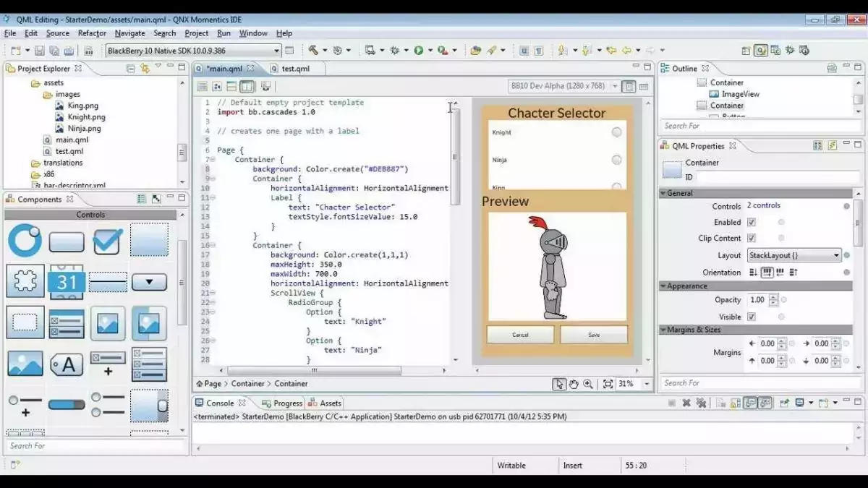This screenshot has height=488, width=868.
Task: Switch to the Progress tab
Action: tap(281, 403)
